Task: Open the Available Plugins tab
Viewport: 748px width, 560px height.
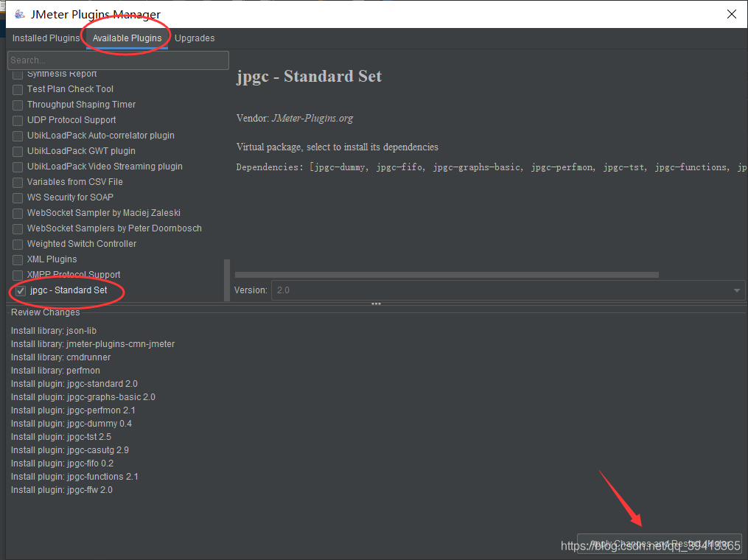Action: [x=127, y=38]
